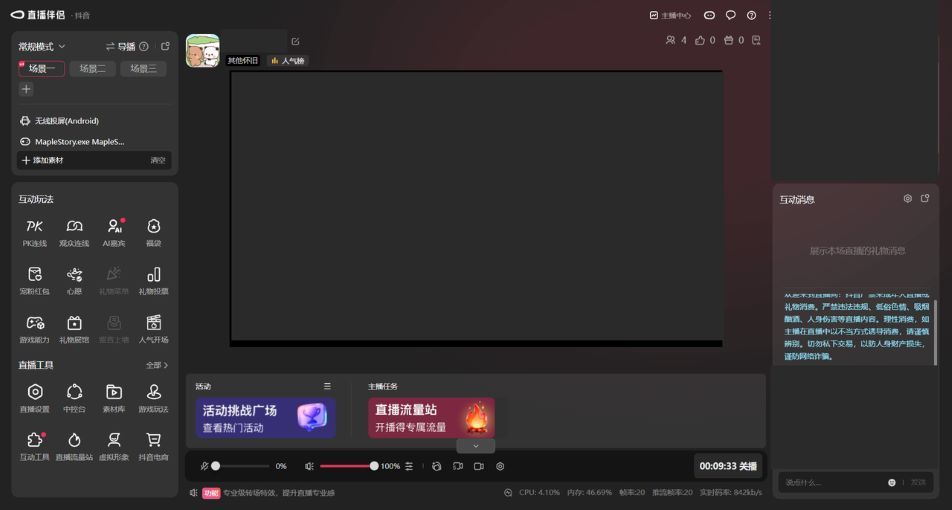Open 礼物展馆 gift gallery
The image size is (952, 510).
(74, 329)
